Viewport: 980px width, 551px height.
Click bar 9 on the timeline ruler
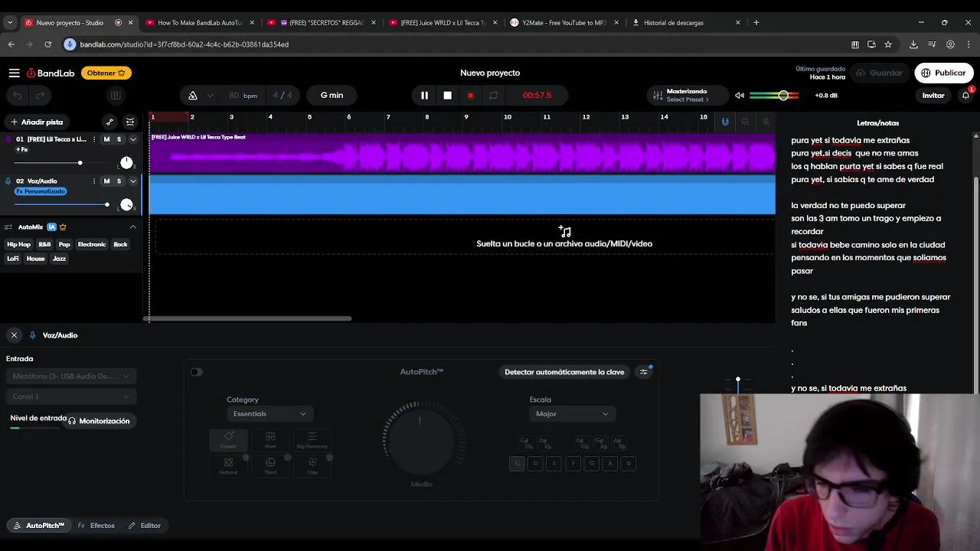[465, 117]
